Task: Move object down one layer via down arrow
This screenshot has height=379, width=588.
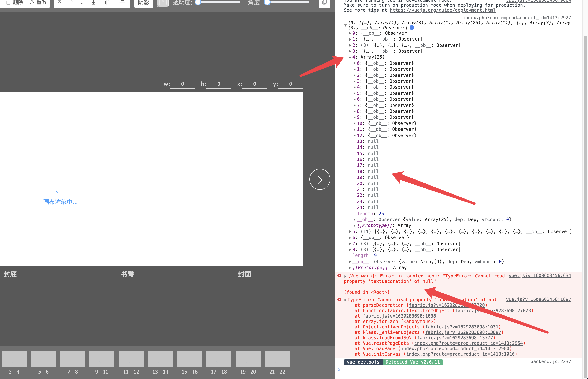Action: [82, 3]
